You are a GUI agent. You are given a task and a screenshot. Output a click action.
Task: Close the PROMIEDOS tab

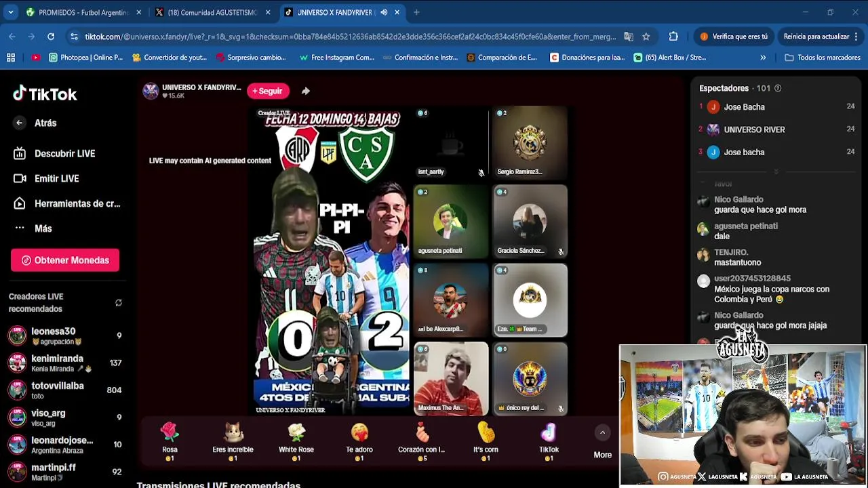coord(139,12)
